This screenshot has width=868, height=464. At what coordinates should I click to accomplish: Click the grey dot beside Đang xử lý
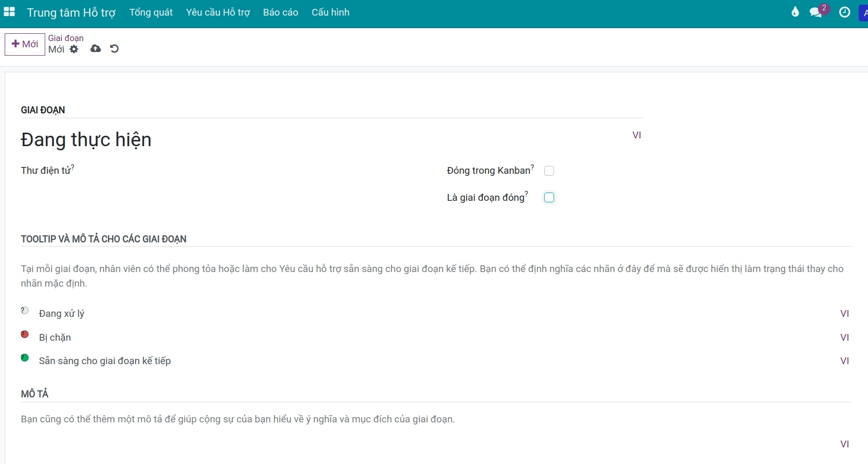tap(24, 311)
